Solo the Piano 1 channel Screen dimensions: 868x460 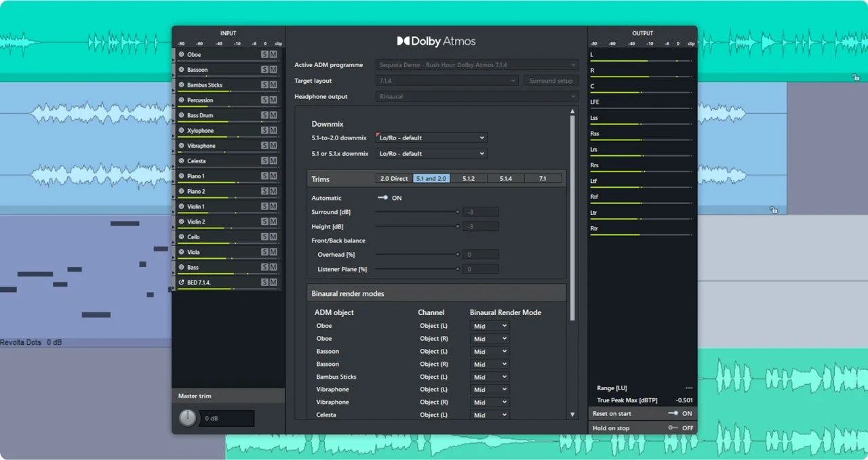point(264,176)
